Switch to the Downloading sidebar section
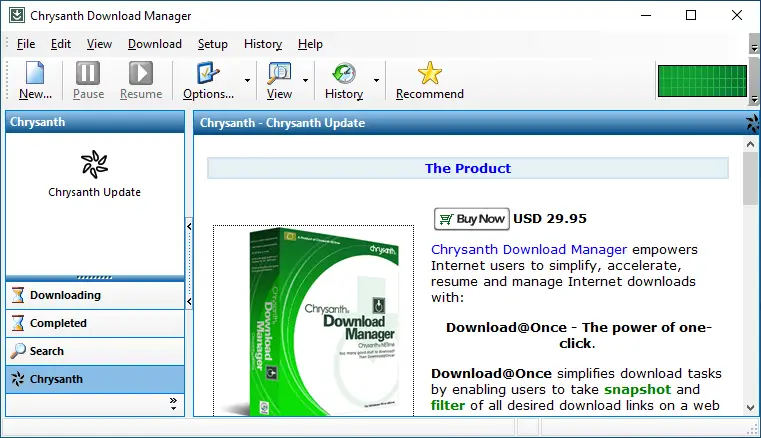The height and width of the screenshot is (438, 761). [95, 295]
